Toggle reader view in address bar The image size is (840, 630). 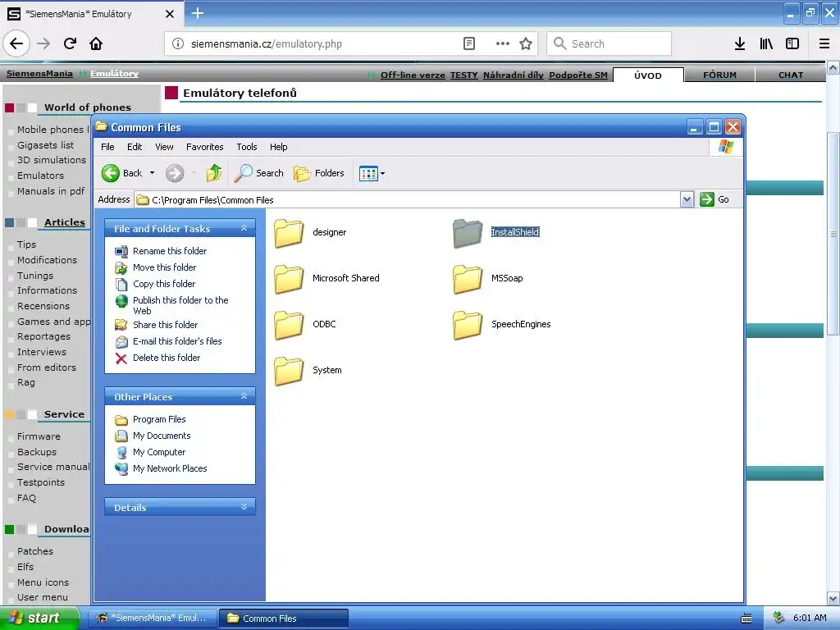[468, 43]
